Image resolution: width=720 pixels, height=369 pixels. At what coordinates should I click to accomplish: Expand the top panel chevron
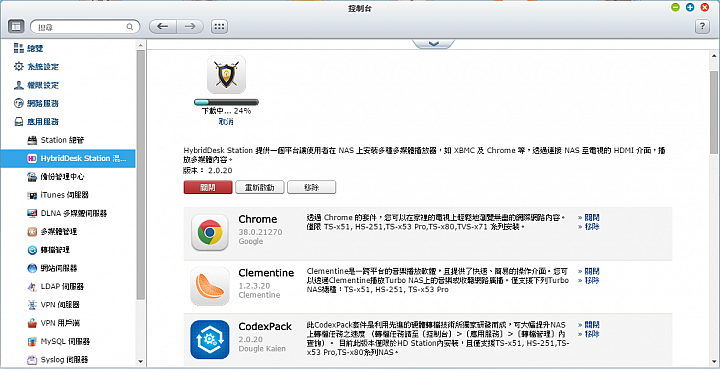433,43
